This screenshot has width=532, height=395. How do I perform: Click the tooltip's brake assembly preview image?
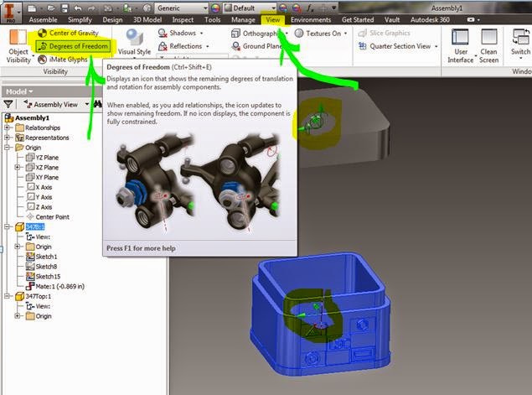199,183
